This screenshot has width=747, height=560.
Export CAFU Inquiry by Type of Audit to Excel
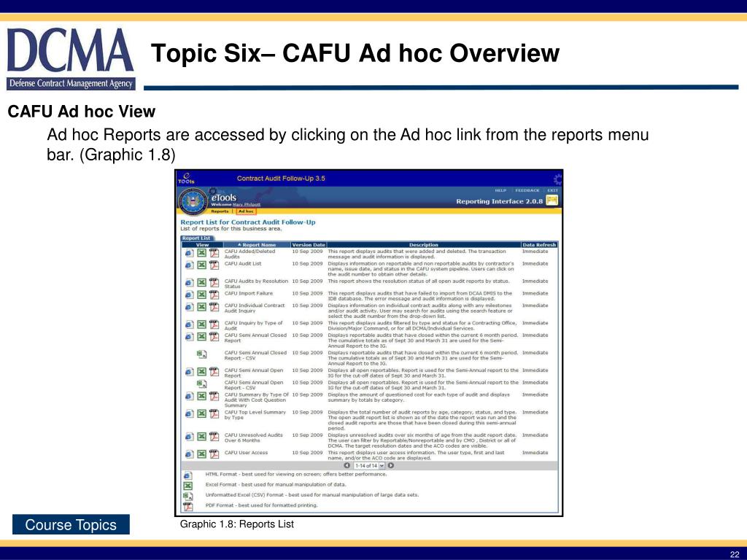(201, 324)
